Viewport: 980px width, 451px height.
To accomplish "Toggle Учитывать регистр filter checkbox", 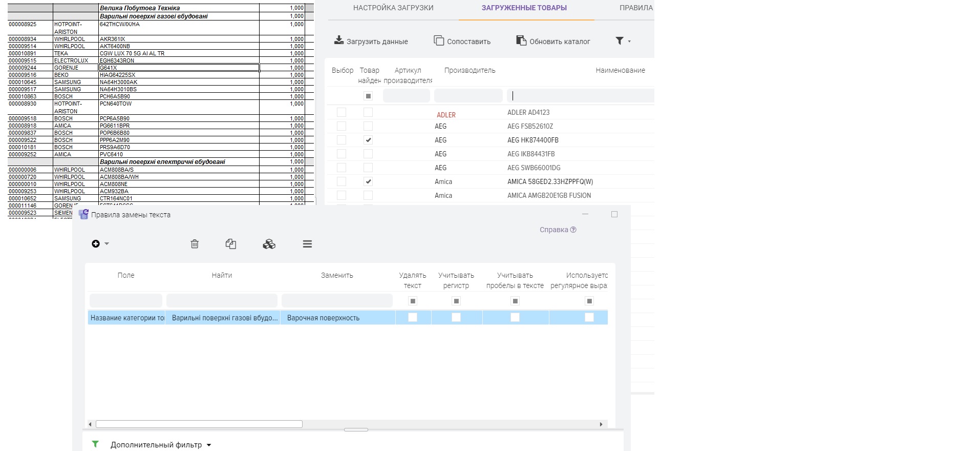I will click(456, 301).
